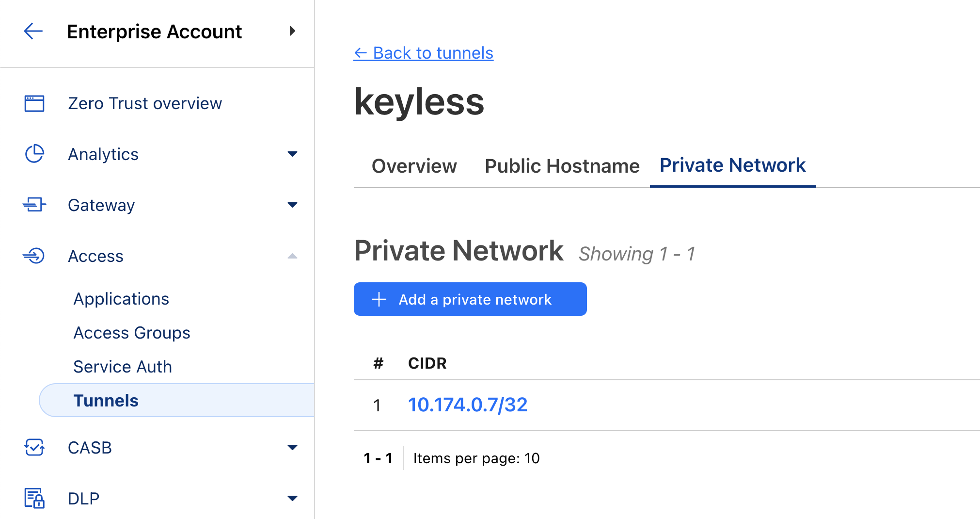Click the plus icon on Add private network button
Viewport: 980px width, 519px height.
(378, 299)
